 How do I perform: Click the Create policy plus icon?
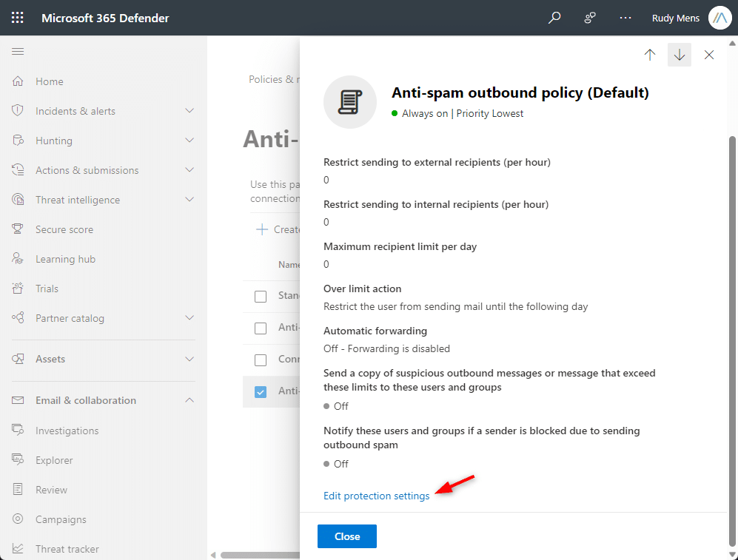click(262, 229)
